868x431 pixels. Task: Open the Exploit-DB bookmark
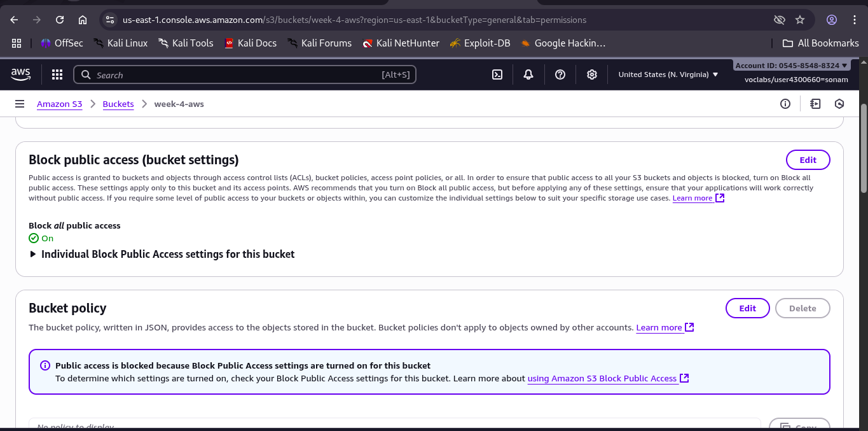[480, 43]
